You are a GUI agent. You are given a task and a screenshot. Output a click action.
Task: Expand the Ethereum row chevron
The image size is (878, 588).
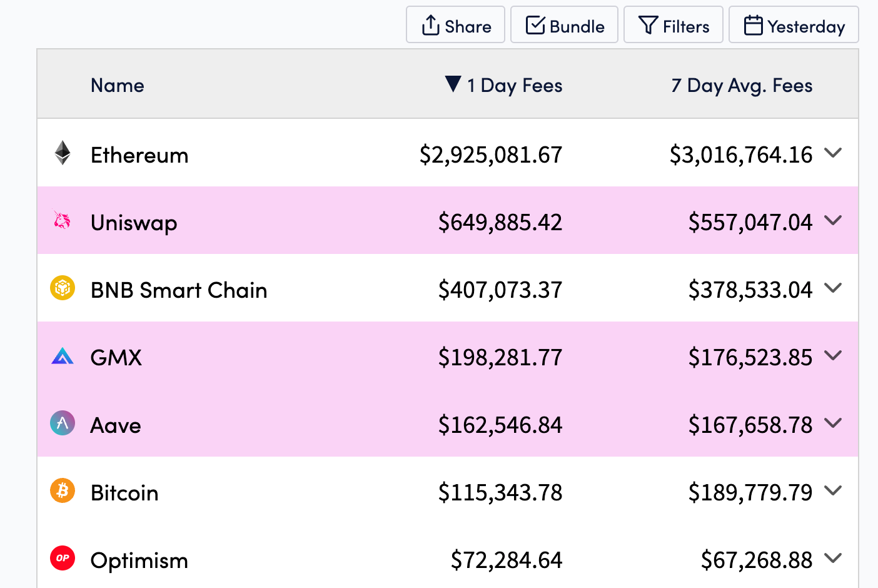point(833,153)
